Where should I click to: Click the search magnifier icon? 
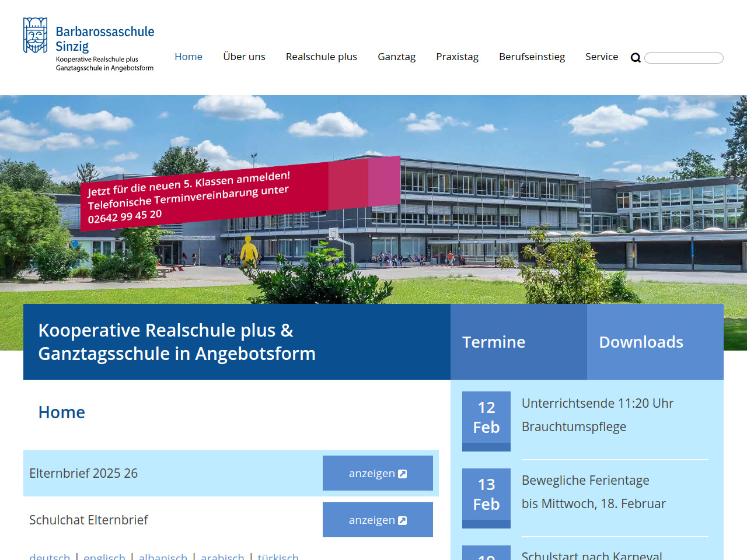click(636, 58)
